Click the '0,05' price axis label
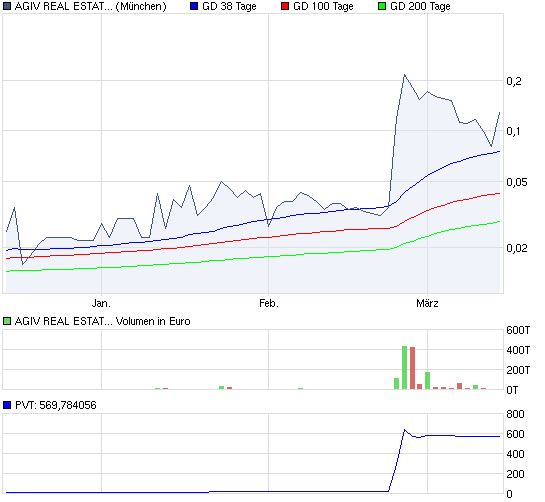Viewport: 545px width, 502px height. point(517,182)
